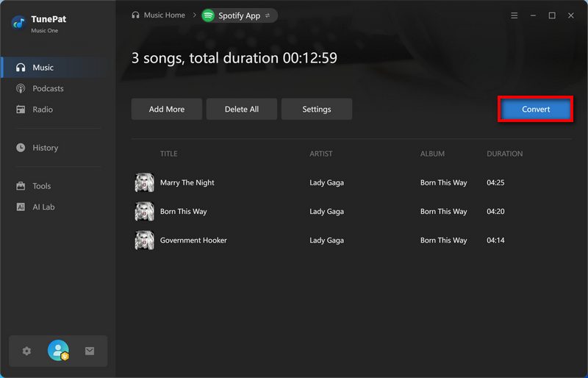The height and width of the screenshot is (378, 588).
Task: Maximize the TunePat window
Action: [x=552, y=15]
